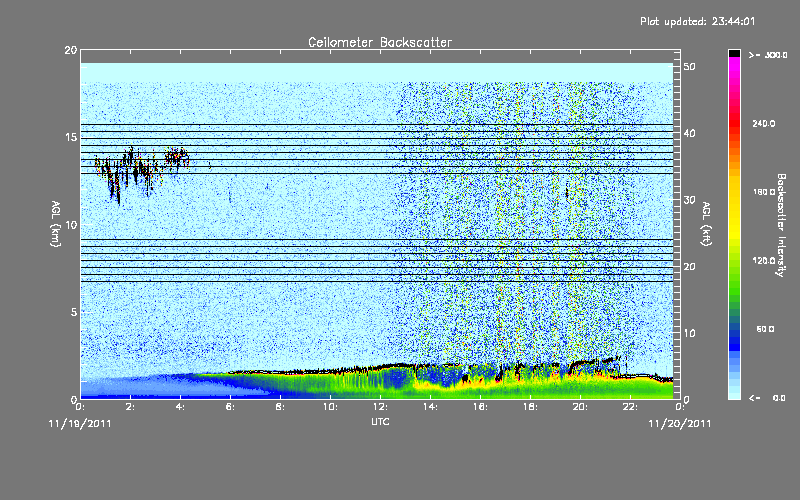Click the "22:" hour tick on time axis

(x=630, y=407)
